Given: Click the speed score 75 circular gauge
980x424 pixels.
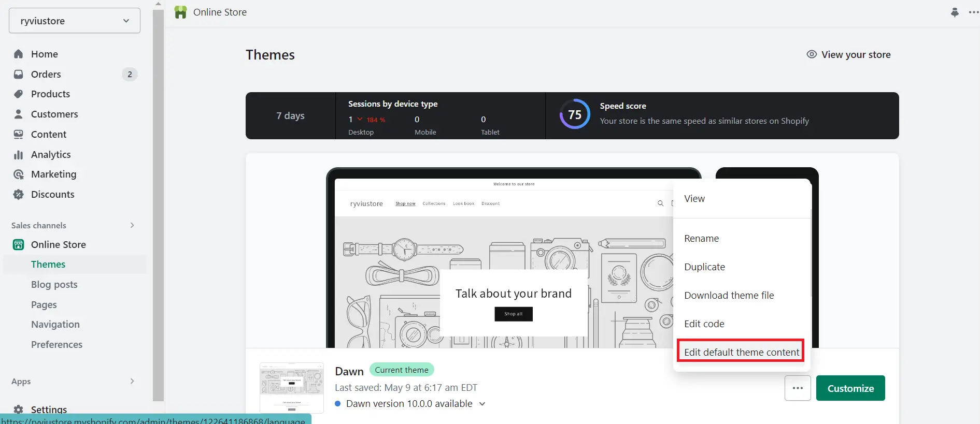Looking at the screenshot, I should click(x=575, y=114).
